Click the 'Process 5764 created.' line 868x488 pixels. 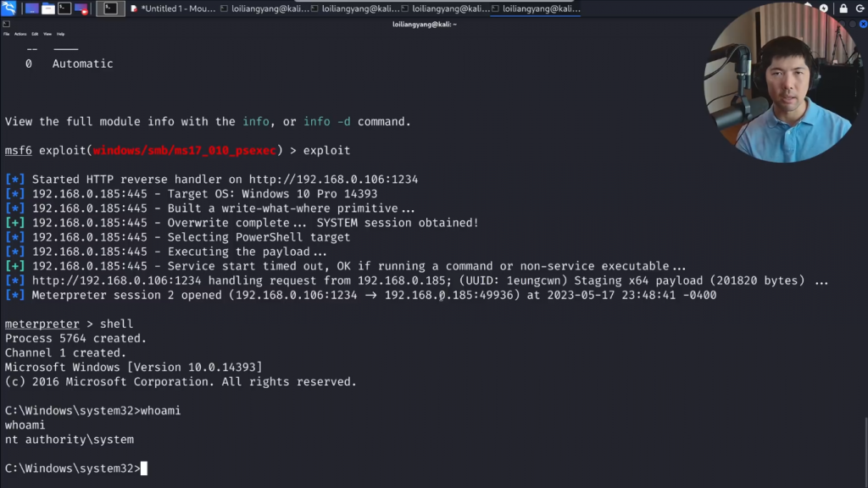click(75, 338)
